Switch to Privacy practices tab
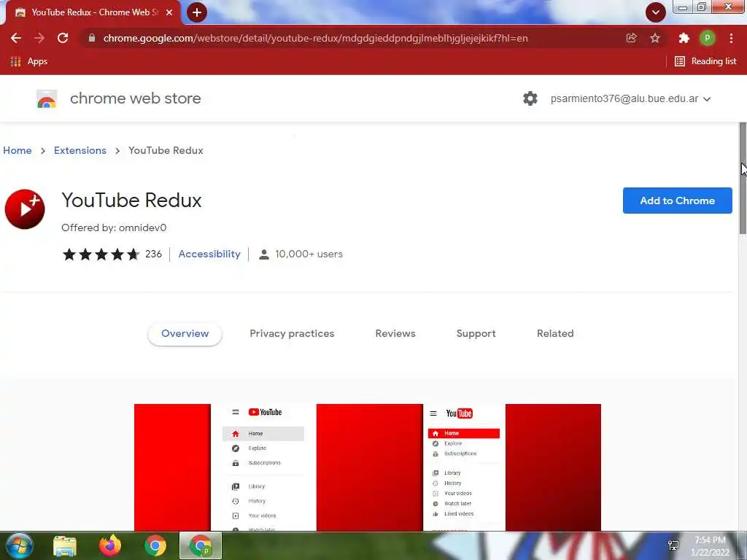Image resolution: width=747 pixels, height=560 pixels. 292,334
